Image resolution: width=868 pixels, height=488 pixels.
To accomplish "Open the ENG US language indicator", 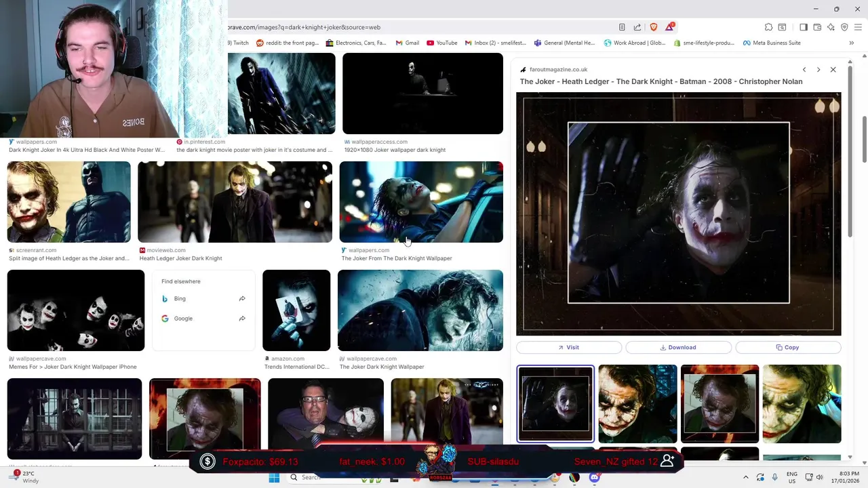I will [x=792, y=477].
